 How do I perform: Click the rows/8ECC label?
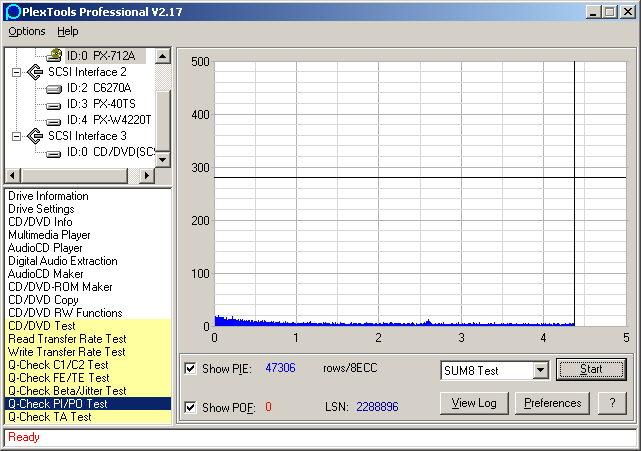(350, 368)
